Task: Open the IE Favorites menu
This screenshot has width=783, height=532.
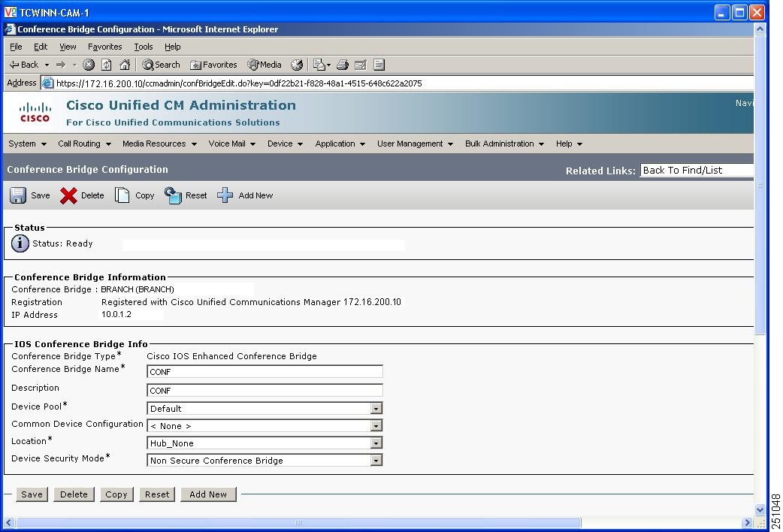Action: 105,47
